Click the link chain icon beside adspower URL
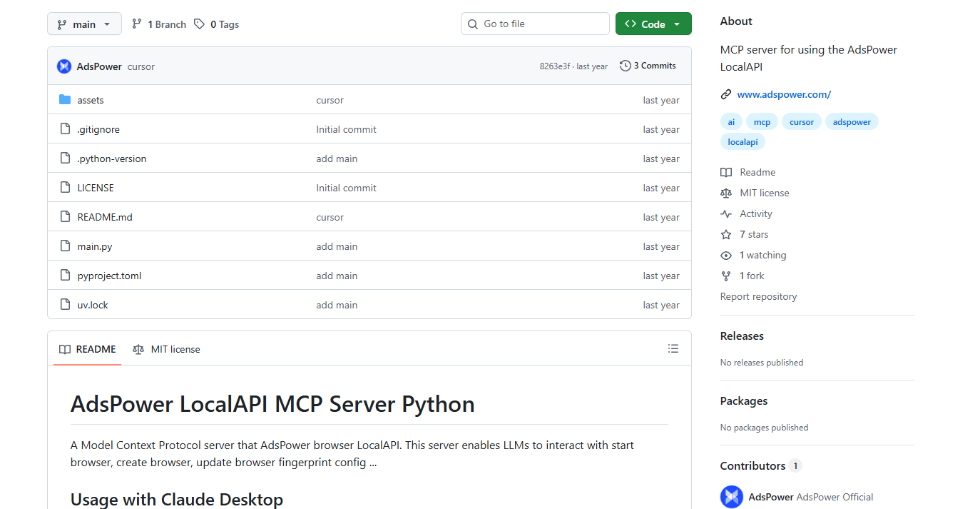Image resolution: width=980 pixels, height=509 pixels. 726,94
